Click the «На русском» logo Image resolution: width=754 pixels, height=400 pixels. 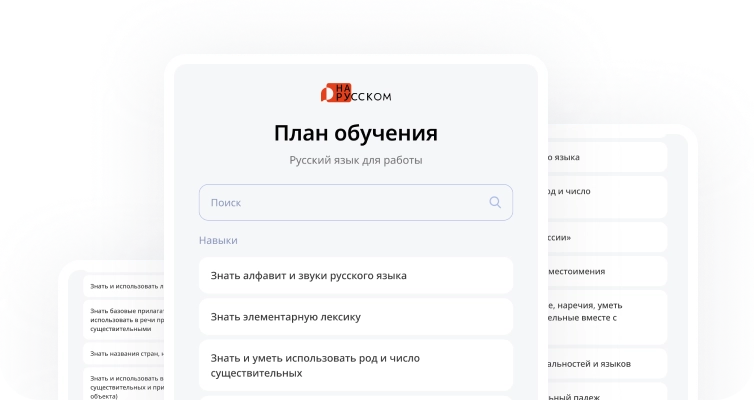[355, 94]
